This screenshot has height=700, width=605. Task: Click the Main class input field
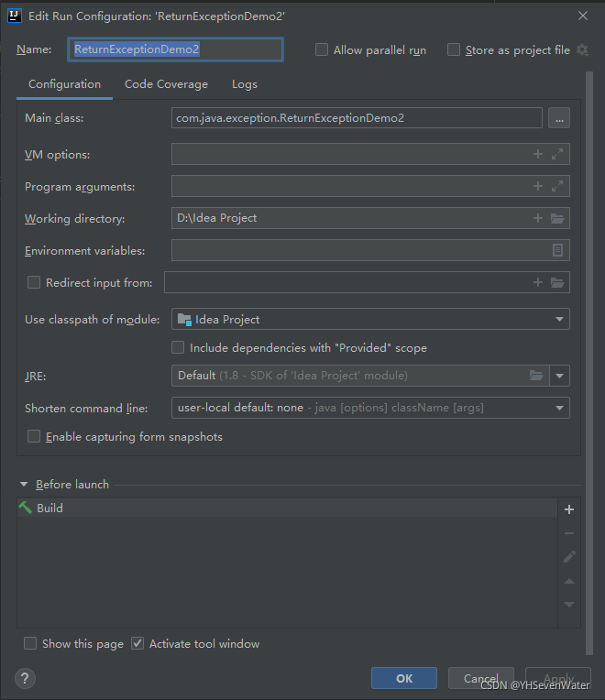click(x=357, y=118)
